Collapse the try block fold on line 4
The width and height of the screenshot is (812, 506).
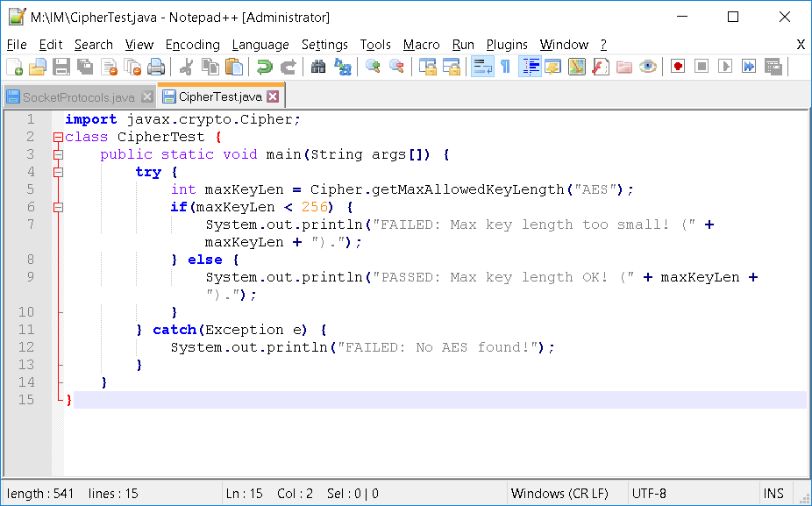[x=58, y=173]
